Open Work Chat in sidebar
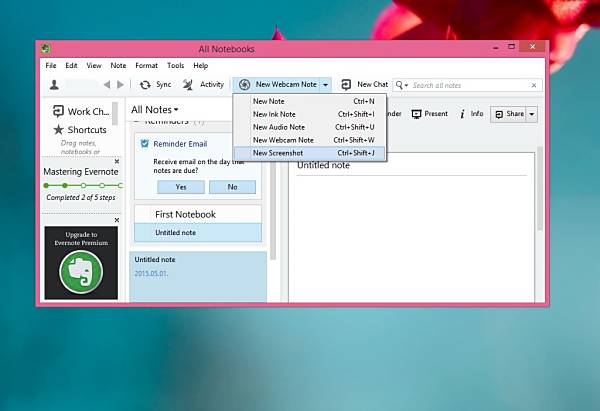This screenshot has height=411, width=600. coord(81,111)
